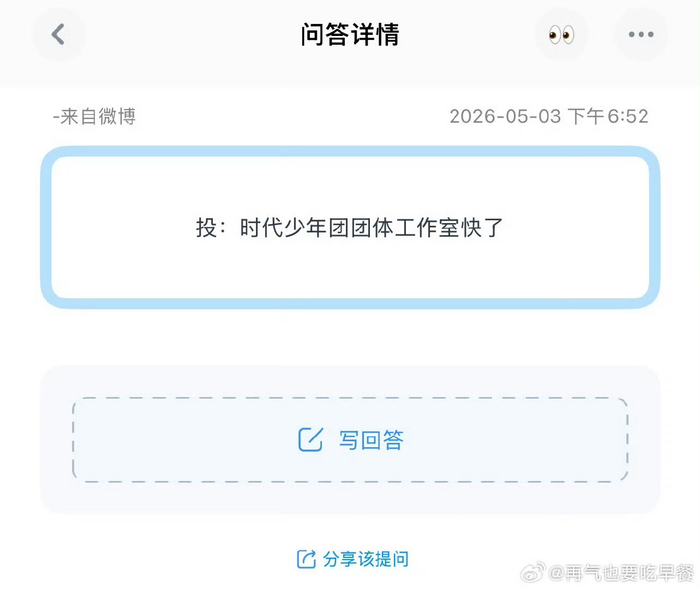The width and height of the screenshot is (700, 589).
Task: Click the pencil compose icon beside 写回答
Action: (x=310, y=439)
